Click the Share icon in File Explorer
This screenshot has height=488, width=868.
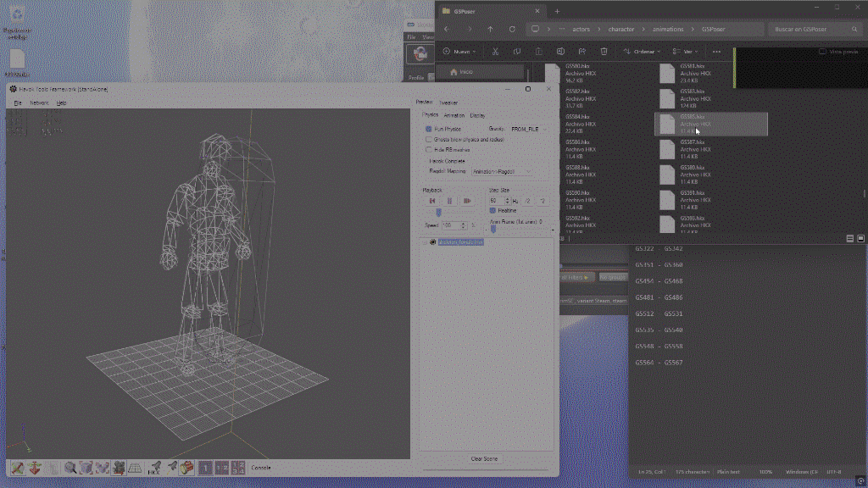[581, 52]
